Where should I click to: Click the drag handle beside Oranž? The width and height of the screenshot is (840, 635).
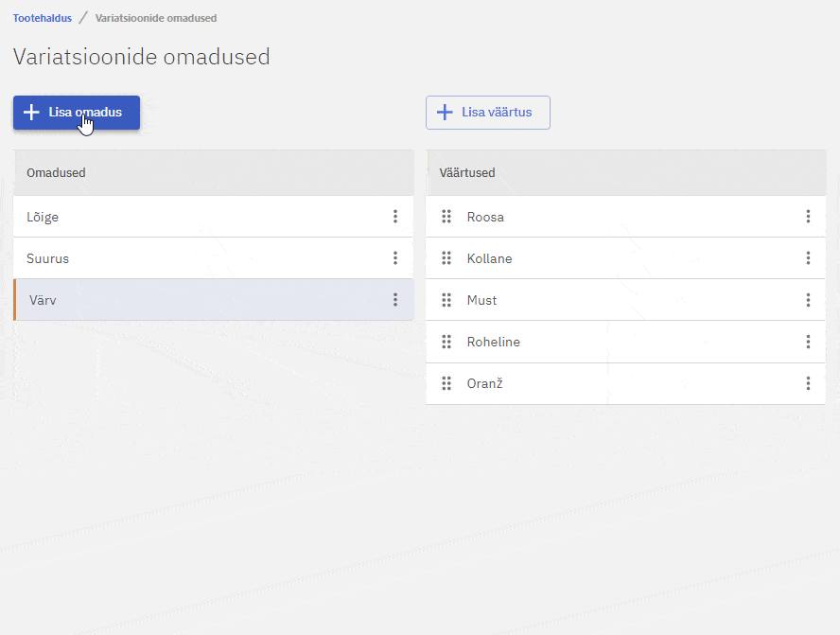coord(446,383)
